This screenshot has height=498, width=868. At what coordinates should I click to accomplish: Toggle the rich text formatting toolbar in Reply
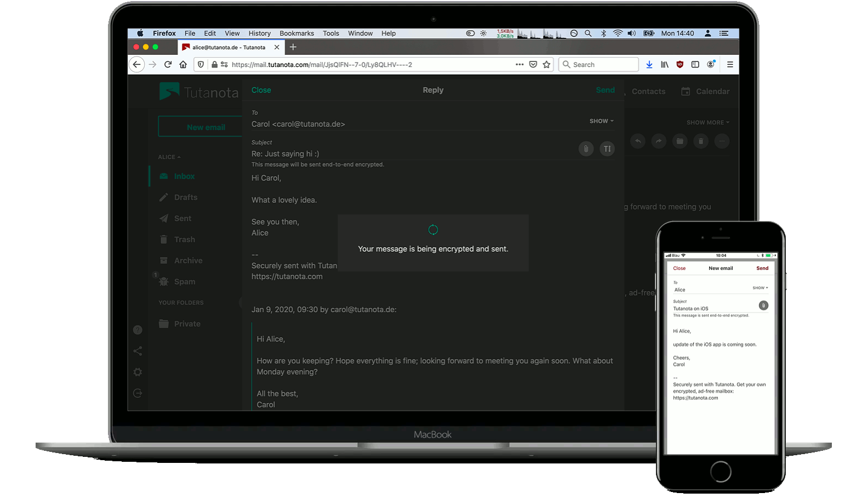(x=607, y=149)
